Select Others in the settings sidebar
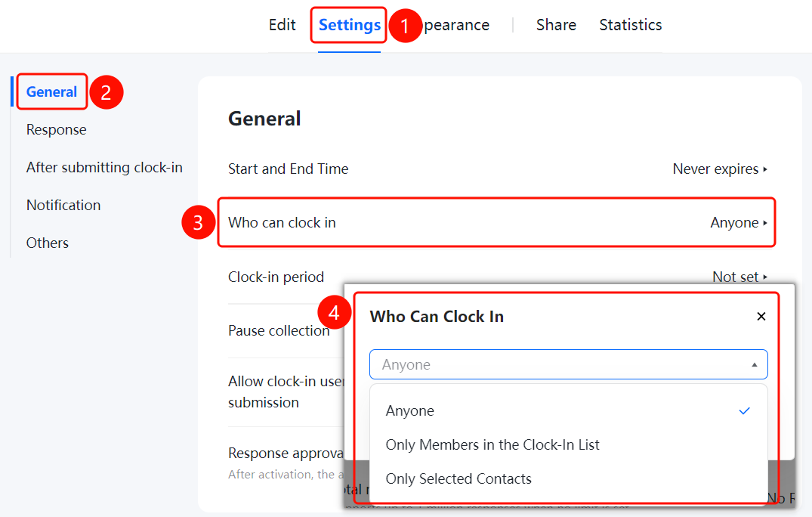 (x=48, y=243)
